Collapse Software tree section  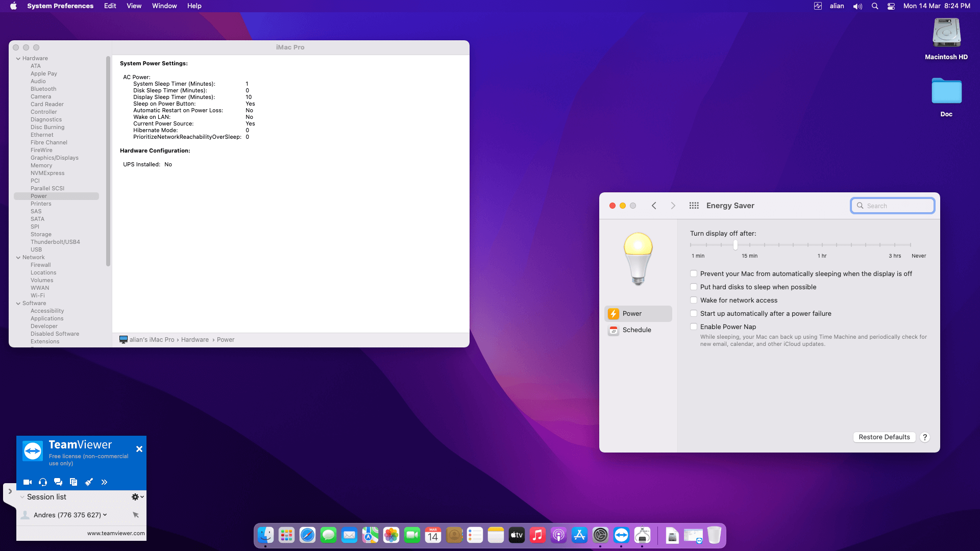18,304
